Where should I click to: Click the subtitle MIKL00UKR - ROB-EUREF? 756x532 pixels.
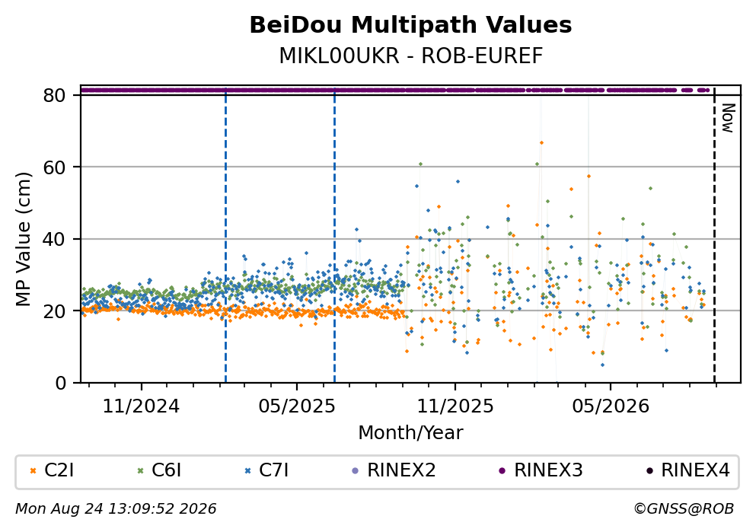coord(411,56)
